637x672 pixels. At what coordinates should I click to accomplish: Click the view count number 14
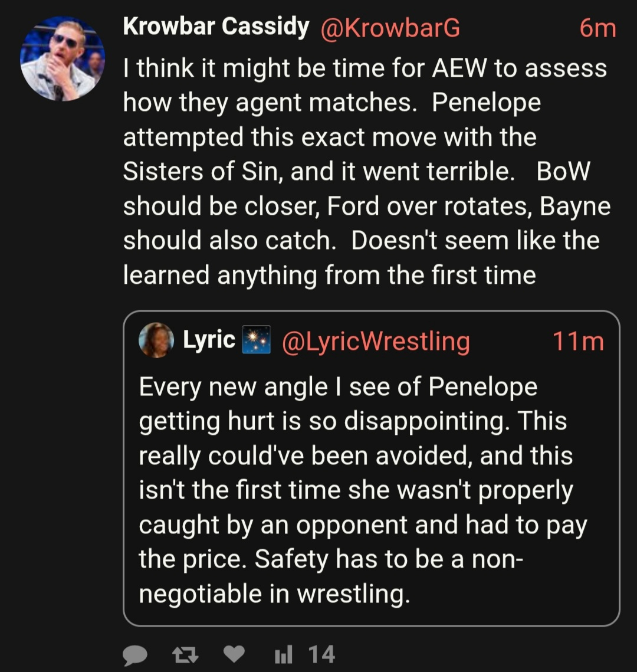pyautogui.click(x=321, y=654)
